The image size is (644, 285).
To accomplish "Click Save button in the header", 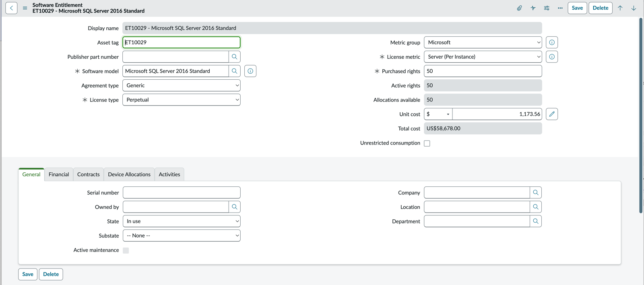I will click(577, 8).
